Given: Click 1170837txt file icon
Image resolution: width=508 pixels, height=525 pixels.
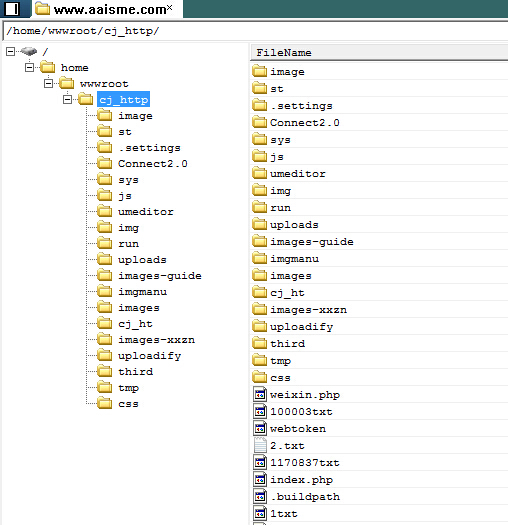Looking at the screenshot, I should 260,462.
